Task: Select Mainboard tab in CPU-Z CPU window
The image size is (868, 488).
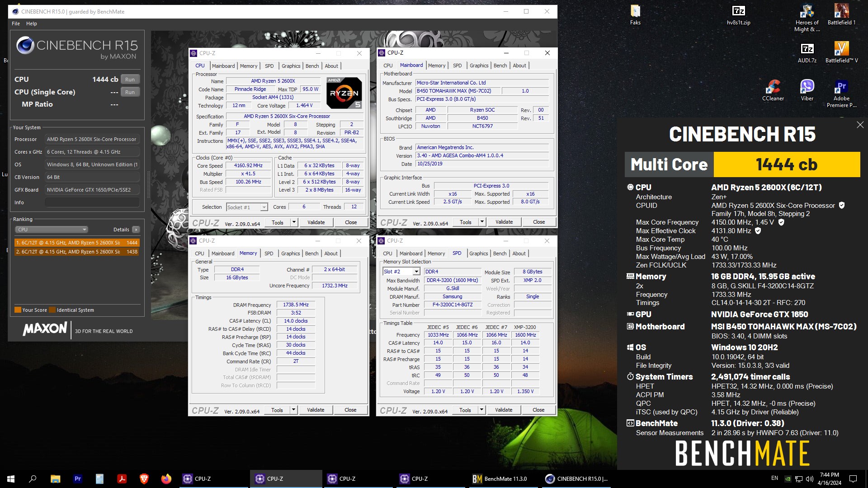Action: click(x=223, y=66)
